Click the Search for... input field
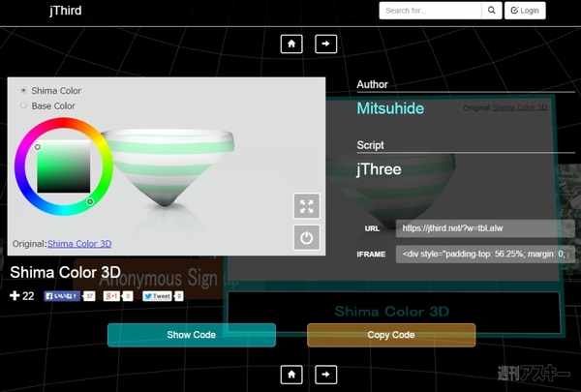 tap(430, 11)
